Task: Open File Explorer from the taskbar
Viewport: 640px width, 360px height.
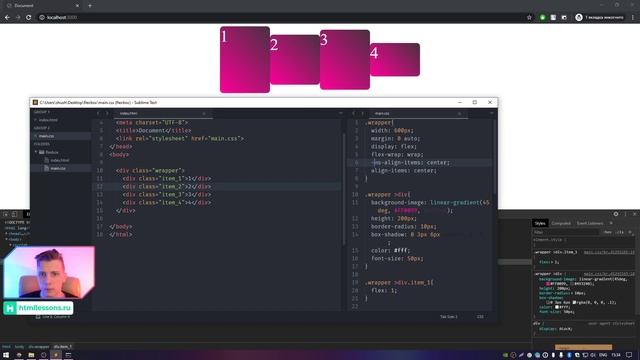Action: (31, 355)
